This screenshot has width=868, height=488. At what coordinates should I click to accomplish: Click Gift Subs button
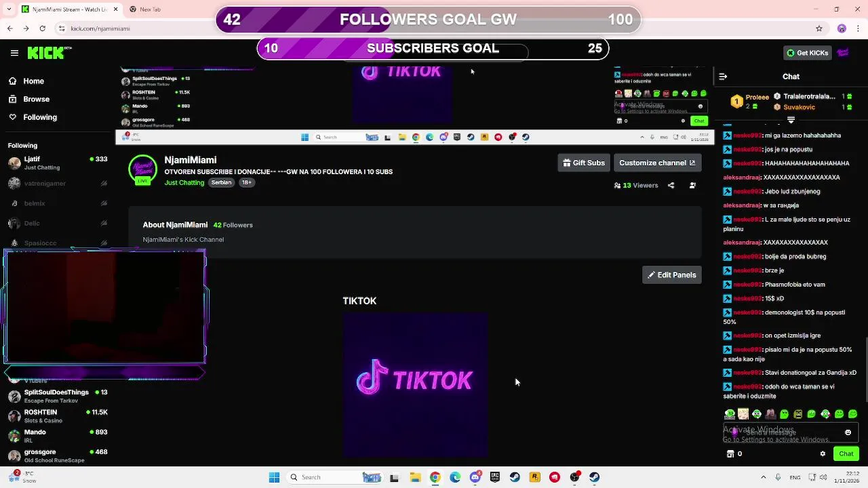point(583,163)
